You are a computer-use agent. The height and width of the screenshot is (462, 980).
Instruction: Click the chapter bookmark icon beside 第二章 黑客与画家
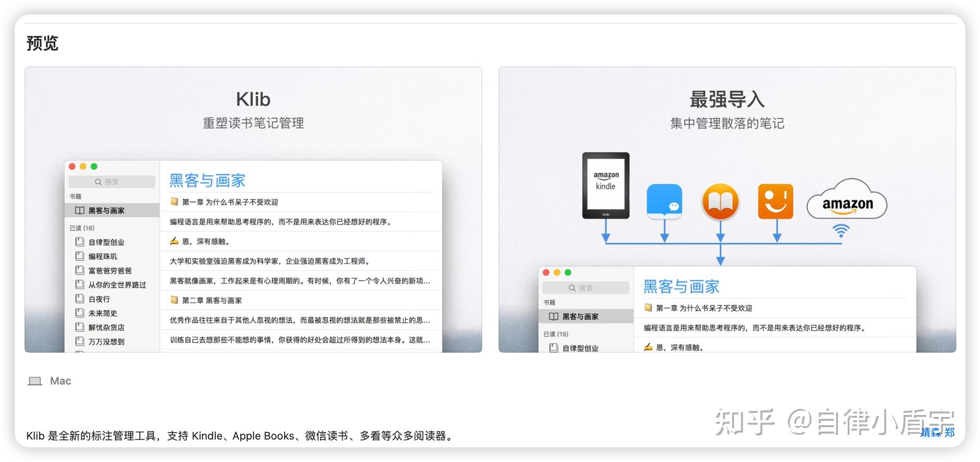click(174, 300)
